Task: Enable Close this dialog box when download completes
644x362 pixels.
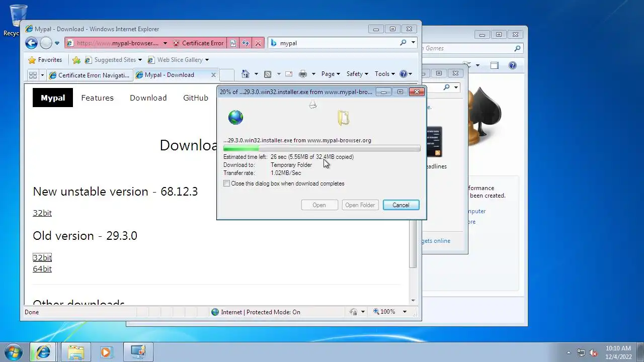Action: (x=226, y=184)
